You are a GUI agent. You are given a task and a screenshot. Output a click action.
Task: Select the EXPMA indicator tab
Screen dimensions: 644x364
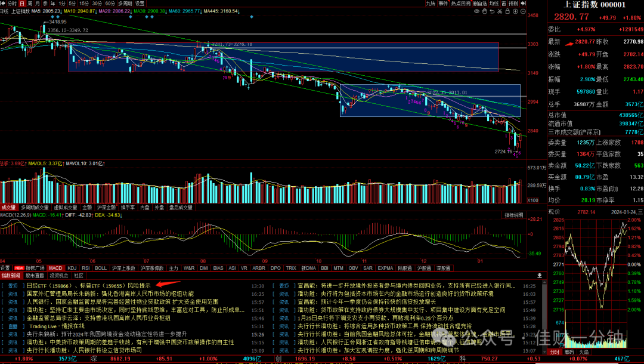(385, 268)
